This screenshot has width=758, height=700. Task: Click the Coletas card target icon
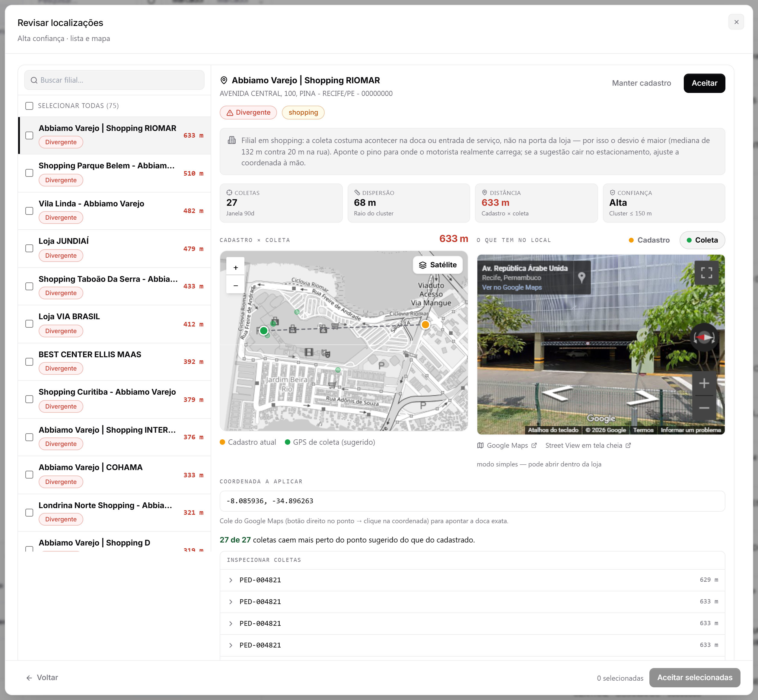coord(229,192)
